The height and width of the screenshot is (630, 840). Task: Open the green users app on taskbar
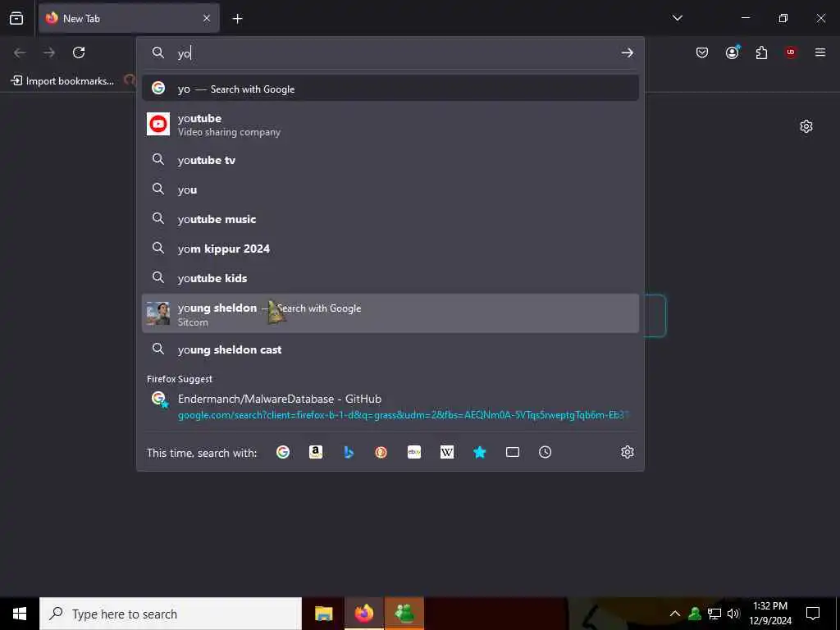coord(404,614)
